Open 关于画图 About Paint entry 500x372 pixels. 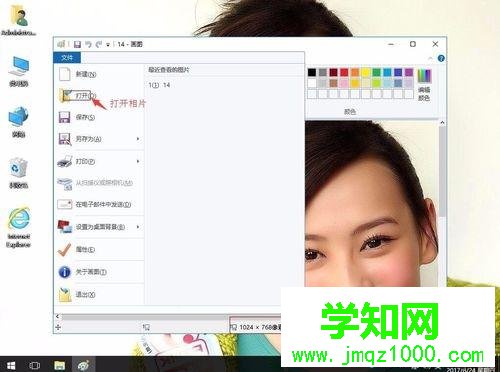(99, 272)
